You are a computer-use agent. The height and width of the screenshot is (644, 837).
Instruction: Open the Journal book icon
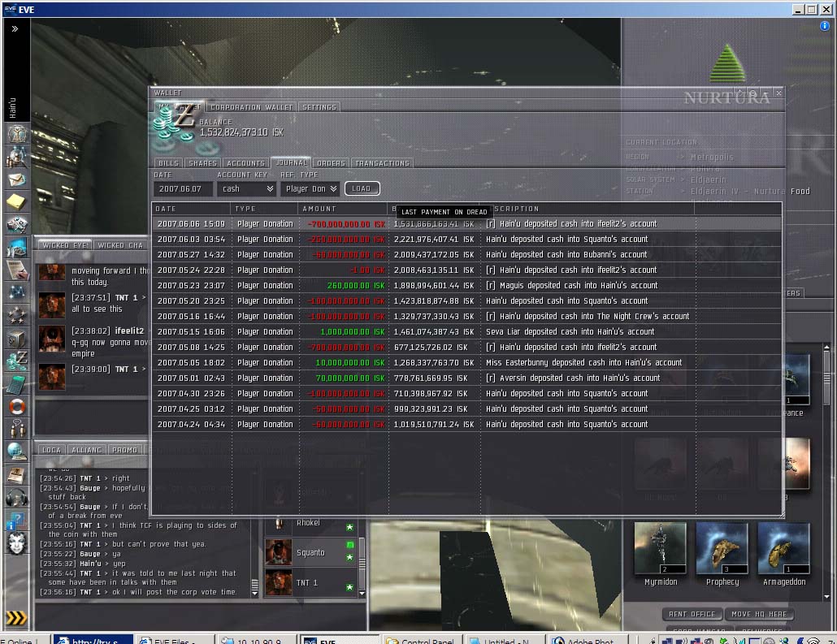pyautogui.click(x=17, y=474)
